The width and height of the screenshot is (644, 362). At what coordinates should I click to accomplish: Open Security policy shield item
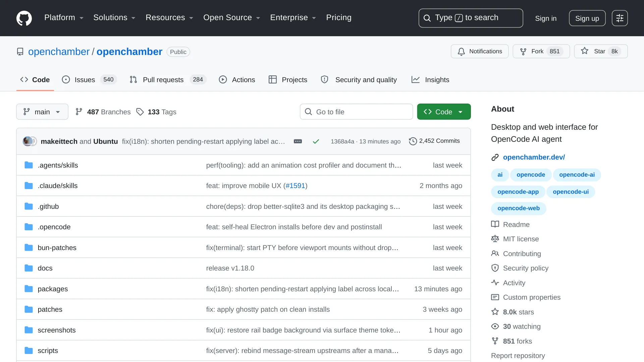pyautogui.click(x=520, y=268)
